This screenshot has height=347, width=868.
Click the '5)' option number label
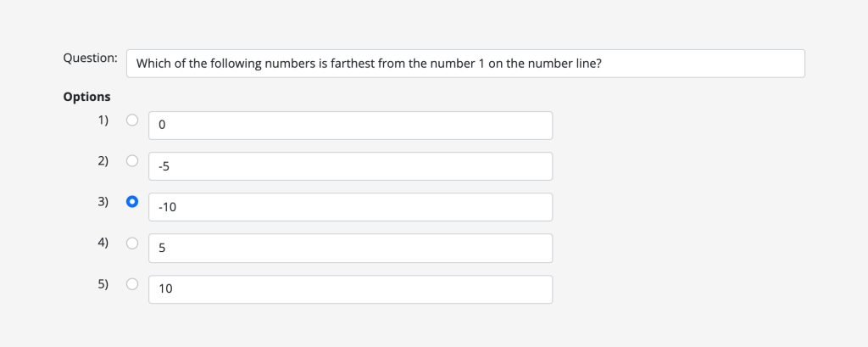pyautogui.click(x=103, y=283)
